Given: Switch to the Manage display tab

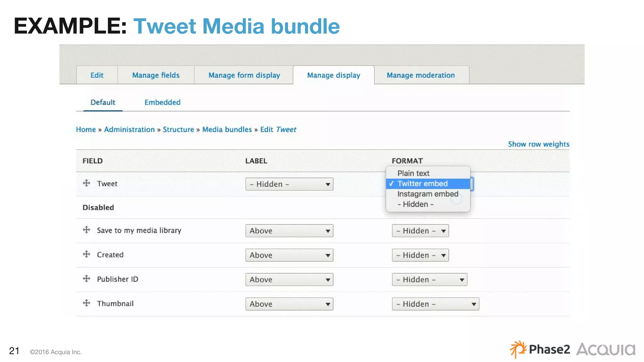Looking at the screenshot, I should (x=334, y=75).
